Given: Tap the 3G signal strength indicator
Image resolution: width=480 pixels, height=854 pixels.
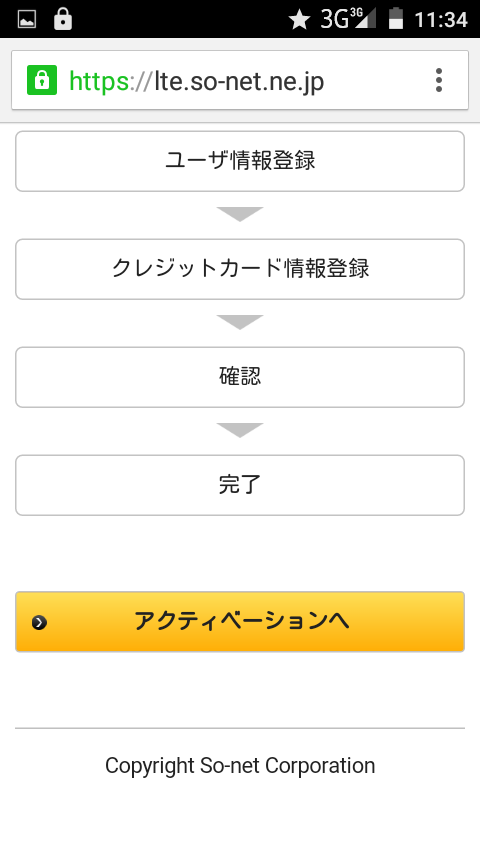Looking at the screenshot, I should click(x=348, y=20).
